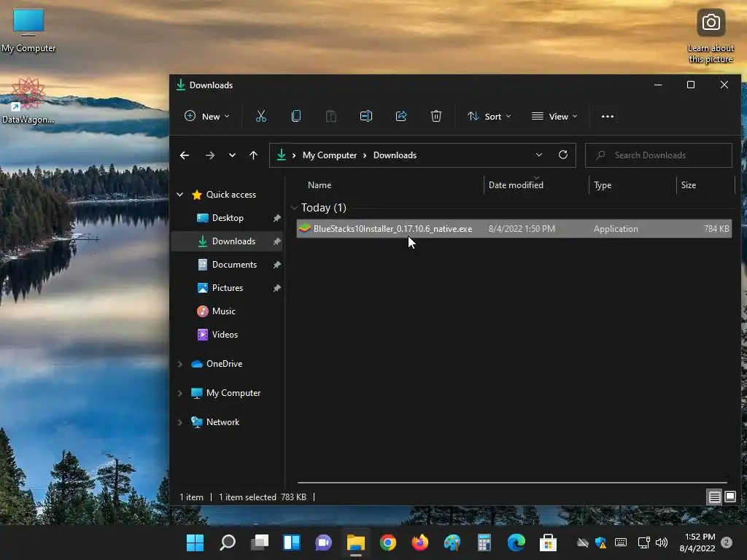Expand the address bar history dropdown

pos(539,155)
